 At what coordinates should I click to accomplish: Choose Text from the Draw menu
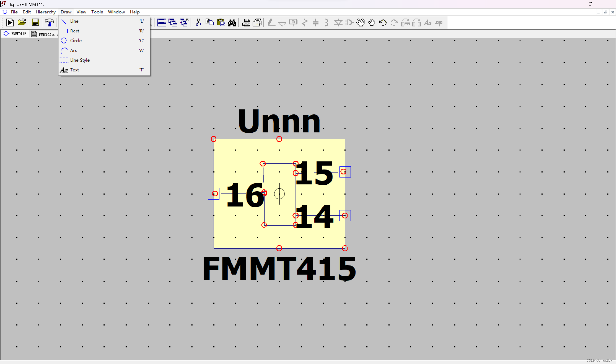coord(74,70)
